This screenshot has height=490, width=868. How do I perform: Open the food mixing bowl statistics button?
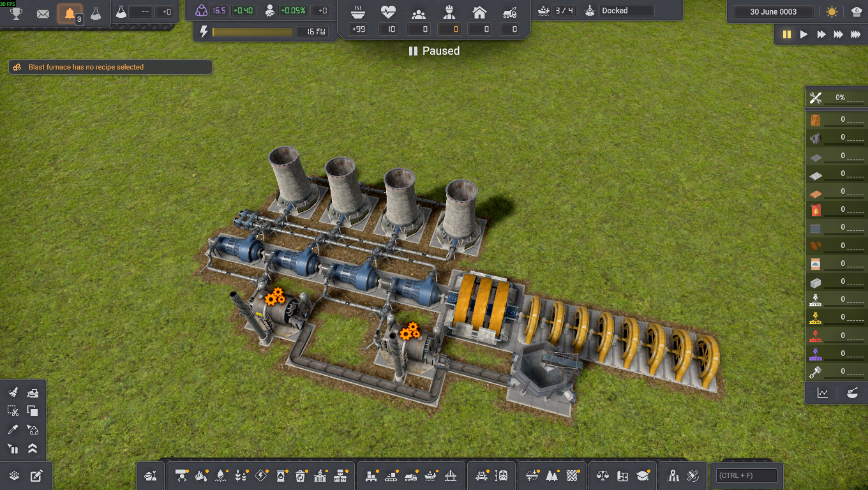[x=851, y=393]
